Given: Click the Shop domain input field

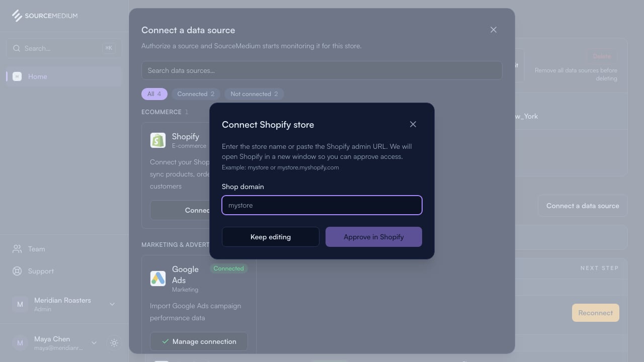Looking at the screenshot, I should [322, 205].
